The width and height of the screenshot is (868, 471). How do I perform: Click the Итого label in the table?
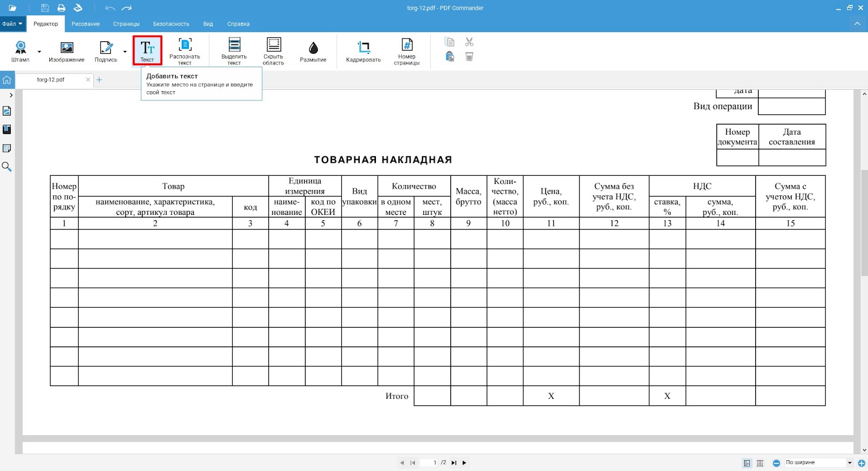click(397, 396)
